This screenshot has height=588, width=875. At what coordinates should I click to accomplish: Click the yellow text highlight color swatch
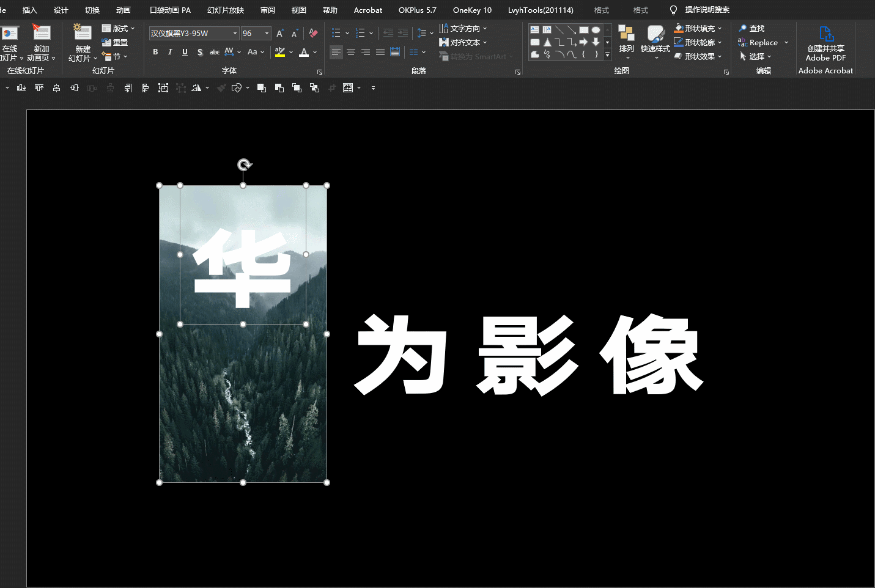pyautogui.click(x=280, y=53)
